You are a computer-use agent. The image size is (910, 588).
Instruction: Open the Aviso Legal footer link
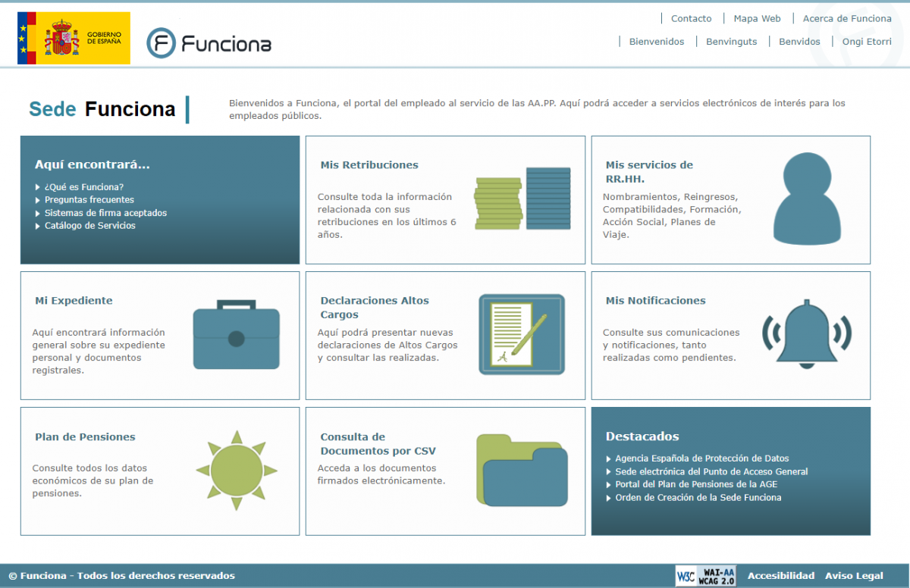click(x=855, y=576)
